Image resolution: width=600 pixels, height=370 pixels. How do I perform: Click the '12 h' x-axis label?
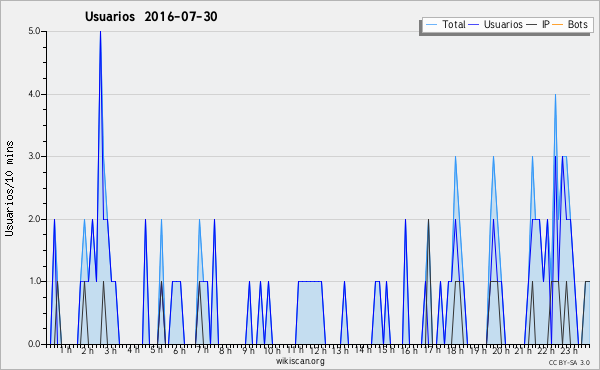coord(318,350)
